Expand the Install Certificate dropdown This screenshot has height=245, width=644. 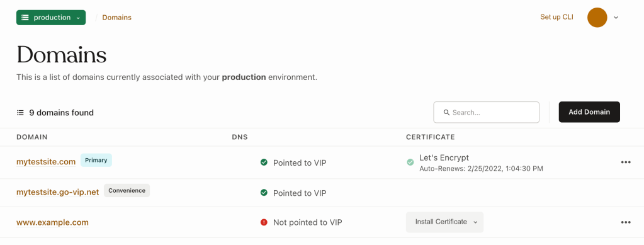tap(445, 222)
